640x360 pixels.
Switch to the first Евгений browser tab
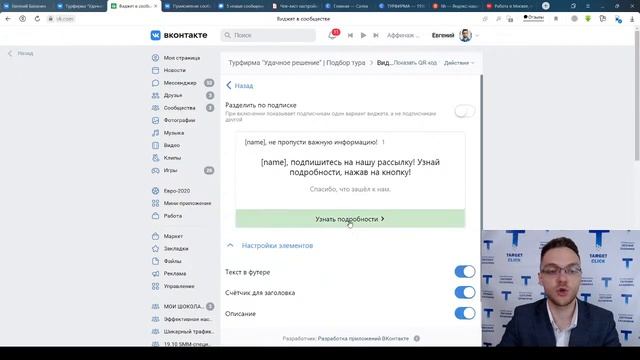pos(26,6)
